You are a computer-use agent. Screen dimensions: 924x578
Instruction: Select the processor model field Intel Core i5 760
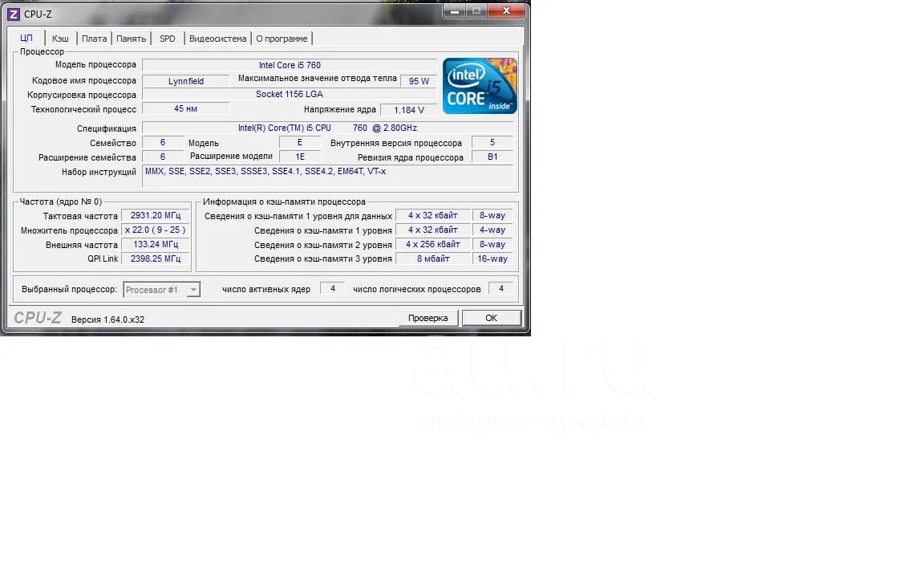[x=290, y=65]
